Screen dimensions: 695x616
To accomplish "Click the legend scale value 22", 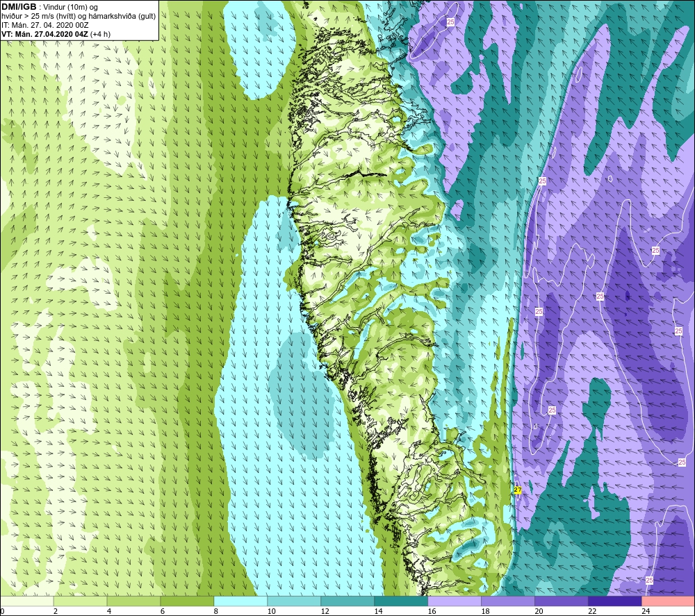I will click(591, 611).
